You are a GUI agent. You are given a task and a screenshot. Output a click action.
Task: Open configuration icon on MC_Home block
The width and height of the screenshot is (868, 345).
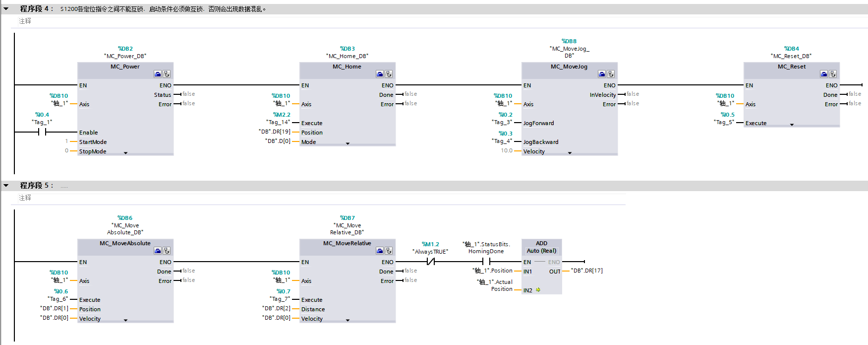(x=380, y=74)
